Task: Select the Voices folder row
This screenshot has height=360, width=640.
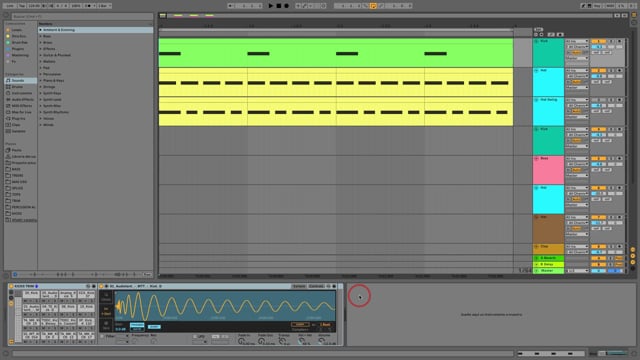Action: tap(96, 118)
